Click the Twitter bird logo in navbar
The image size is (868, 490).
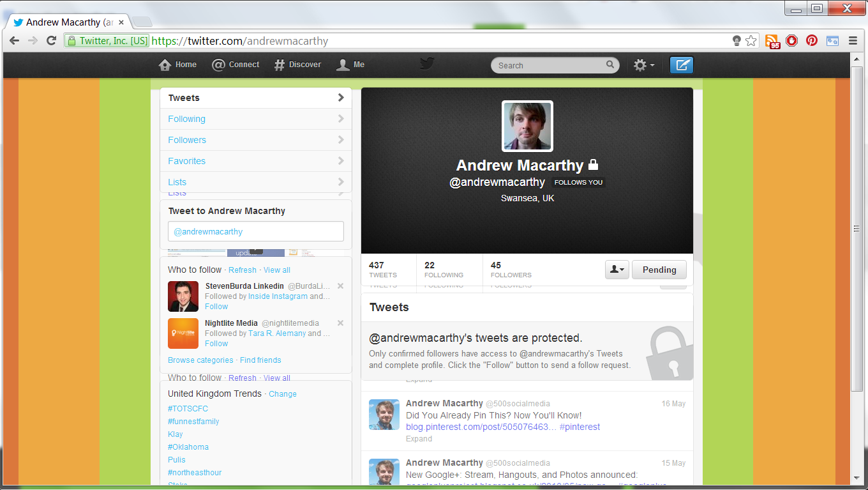coord(427,63)
